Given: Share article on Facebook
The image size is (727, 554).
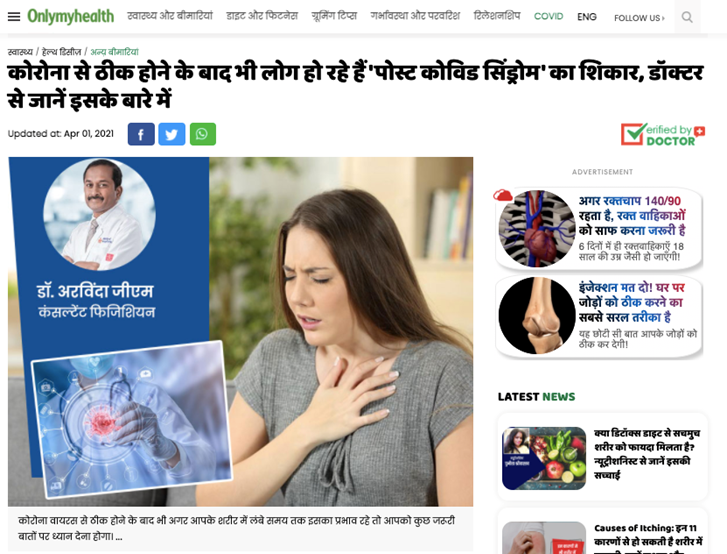Looking at the screenshot, I should point(141,134).
